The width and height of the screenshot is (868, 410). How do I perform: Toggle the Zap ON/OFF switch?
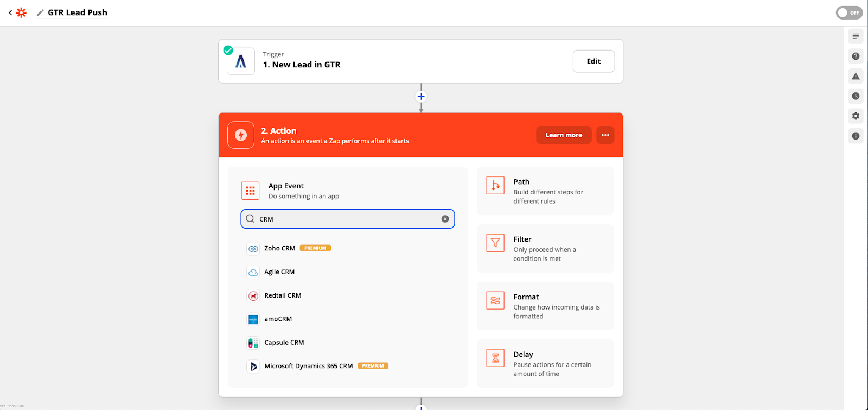point(849,12)
